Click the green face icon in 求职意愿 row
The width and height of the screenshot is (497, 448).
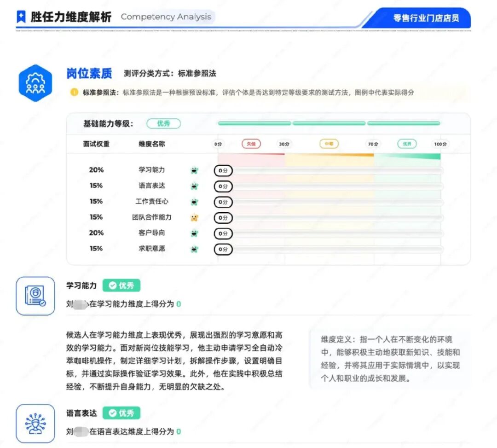[194, 249]
